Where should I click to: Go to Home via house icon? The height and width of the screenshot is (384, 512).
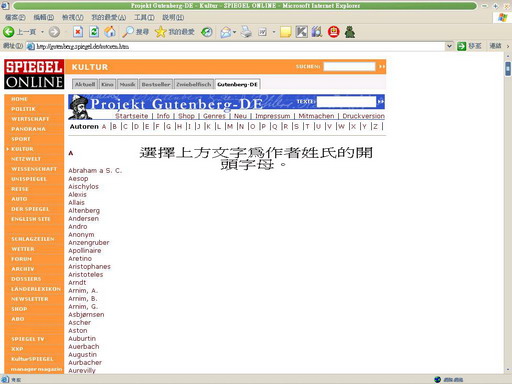pyautogui.click(x=110, y=32)
